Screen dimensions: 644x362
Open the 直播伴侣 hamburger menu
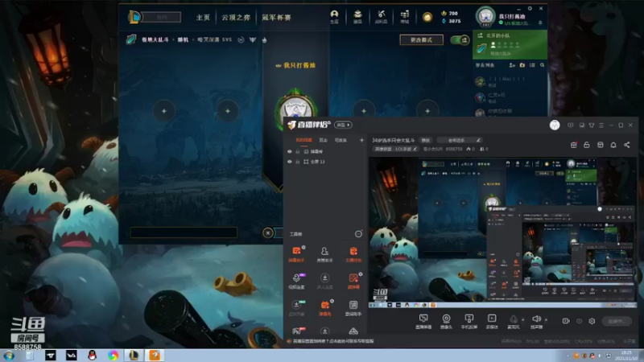pos(601,125)
